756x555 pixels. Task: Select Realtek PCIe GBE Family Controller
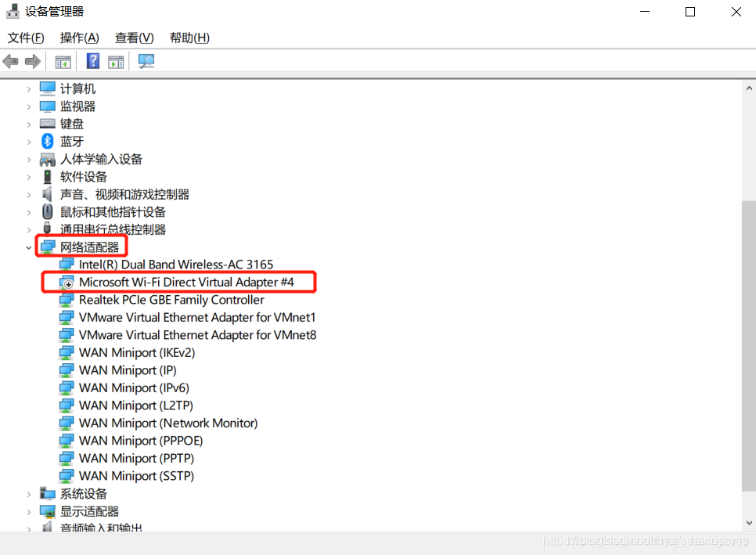(171, 300)
